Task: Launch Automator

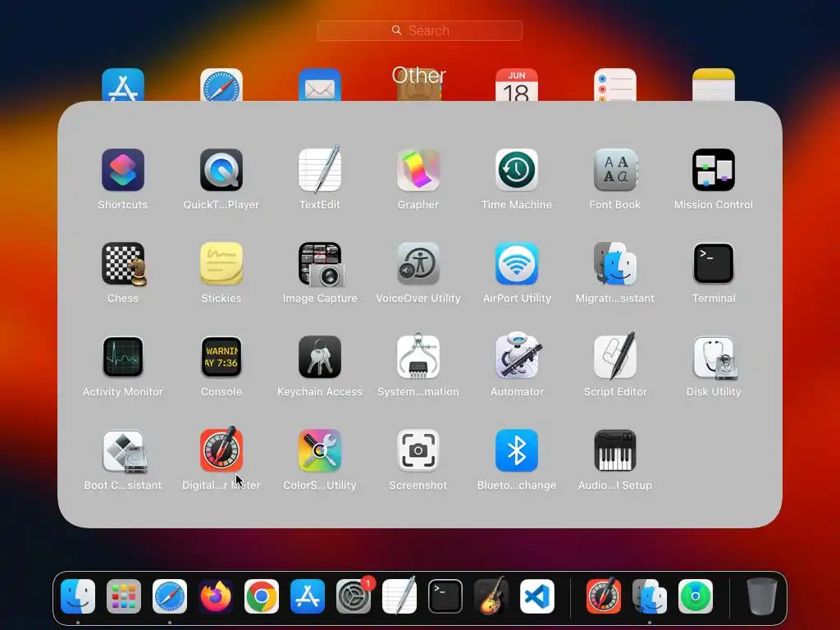Action: coord(517,356)
